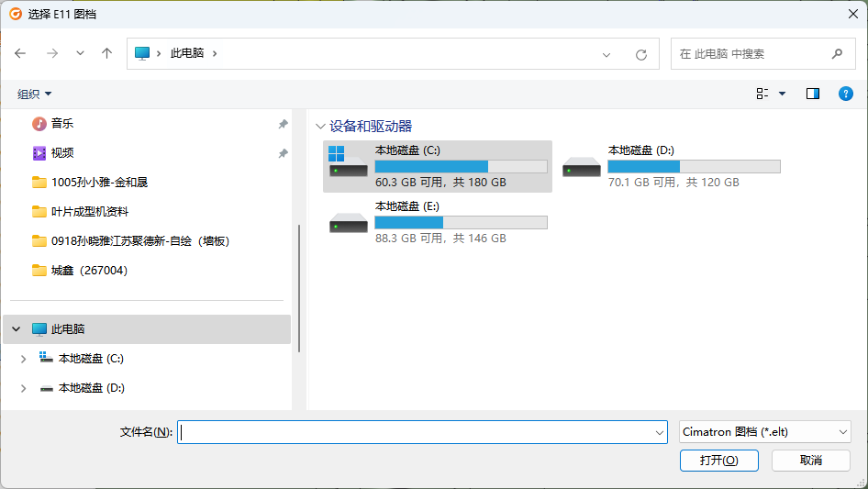The height and width of the screenshot is (489, 868).
Task: Click the 取消 button
Action: point(811,461)
